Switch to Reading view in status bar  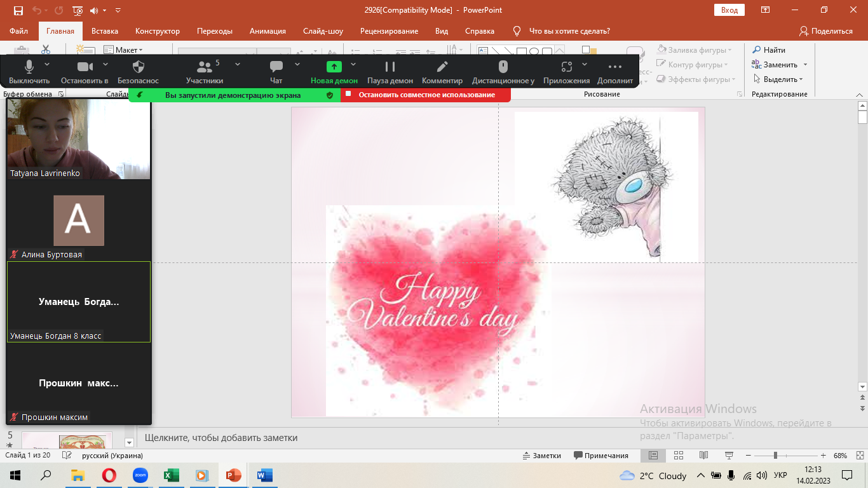pos(703,456)
